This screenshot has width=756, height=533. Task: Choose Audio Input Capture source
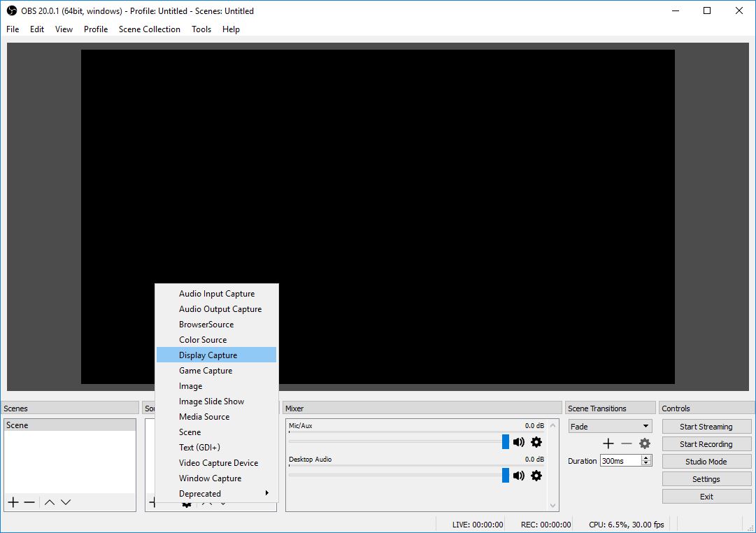[216, 294]
